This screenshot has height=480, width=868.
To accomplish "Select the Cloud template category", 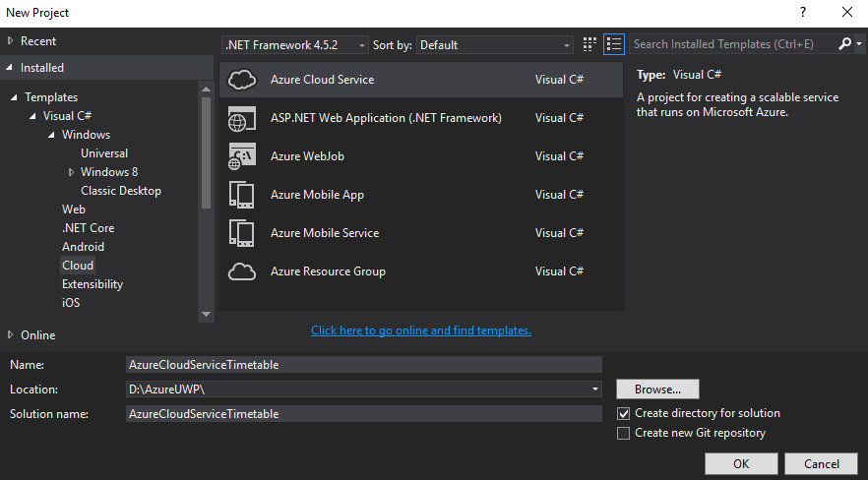I will (78, 266).
